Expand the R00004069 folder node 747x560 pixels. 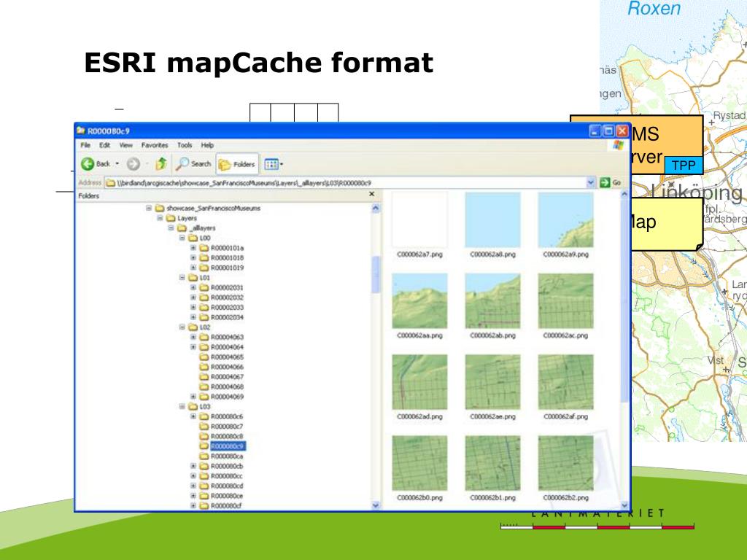coord(193,396)
